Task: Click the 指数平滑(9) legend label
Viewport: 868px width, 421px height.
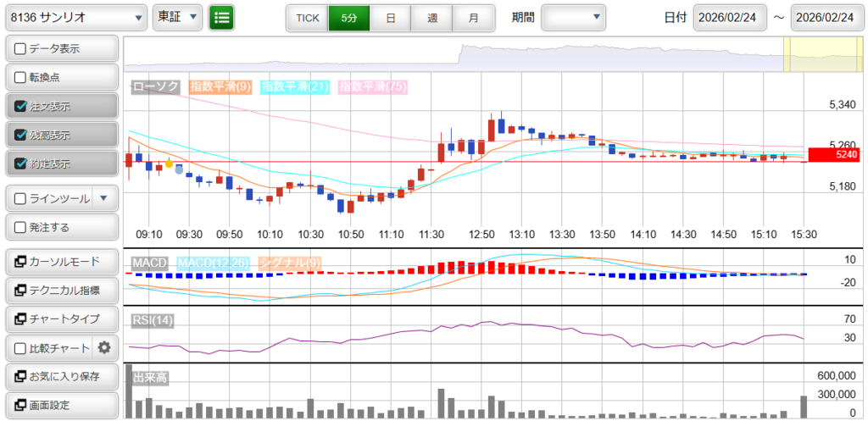Action: (220, 86)
